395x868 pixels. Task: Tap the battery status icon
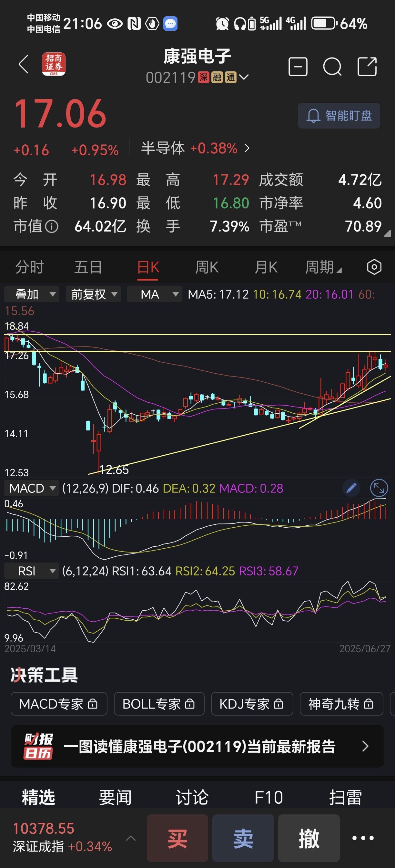click(x=324, y=23)
